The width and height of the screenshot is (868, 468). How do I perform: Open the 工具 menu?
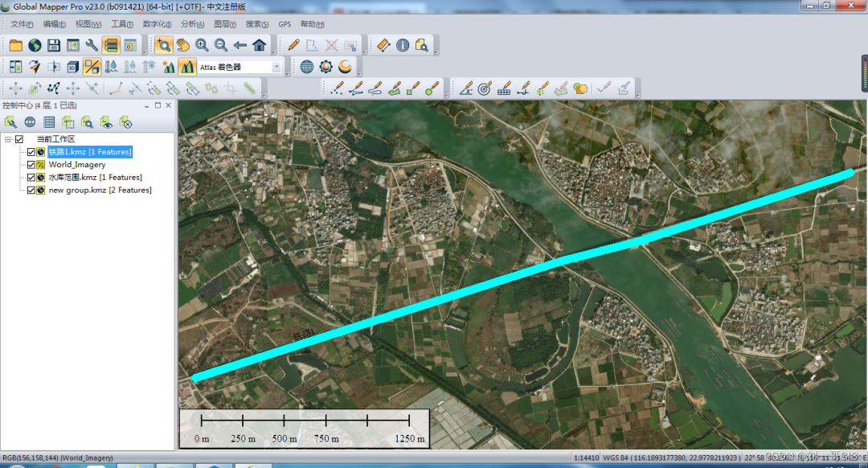pyautogui.click(x=122, y=24)
